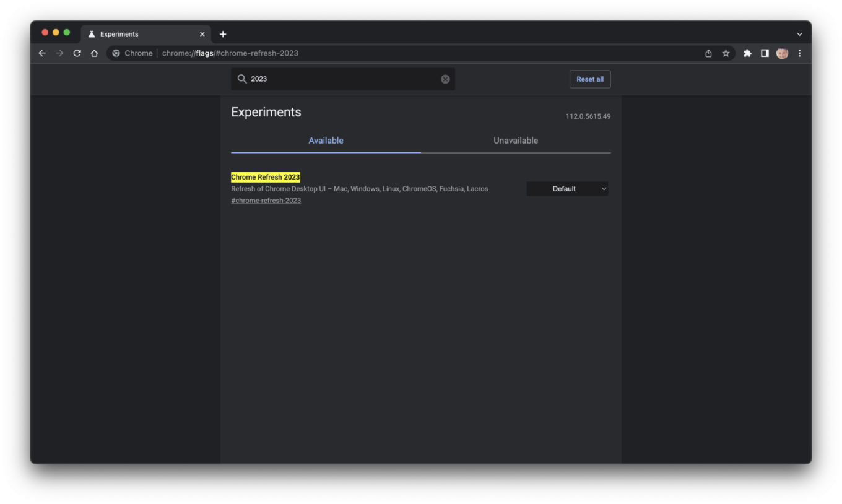Viewport: 842px width, 504px height.
Task: Open the #chrome-refresh-2023 anchor link
Action: pos(266,201)
